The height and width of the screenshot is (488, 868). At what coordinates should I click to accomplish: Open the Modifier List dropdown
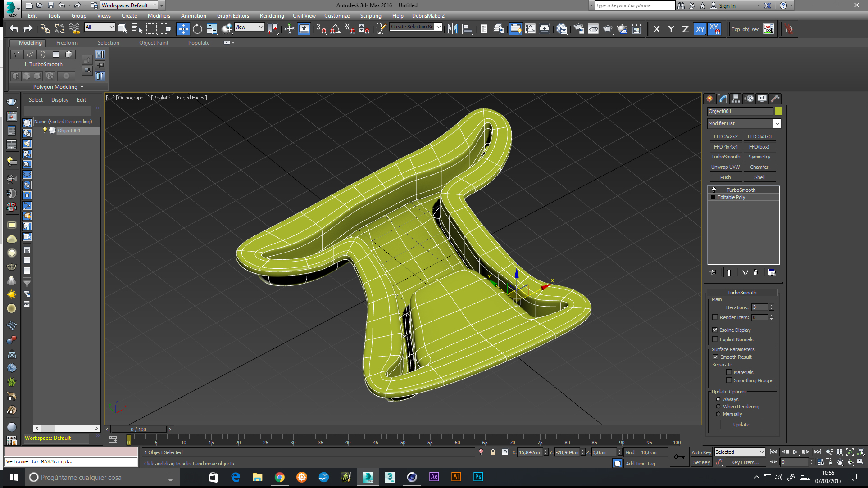777,123
